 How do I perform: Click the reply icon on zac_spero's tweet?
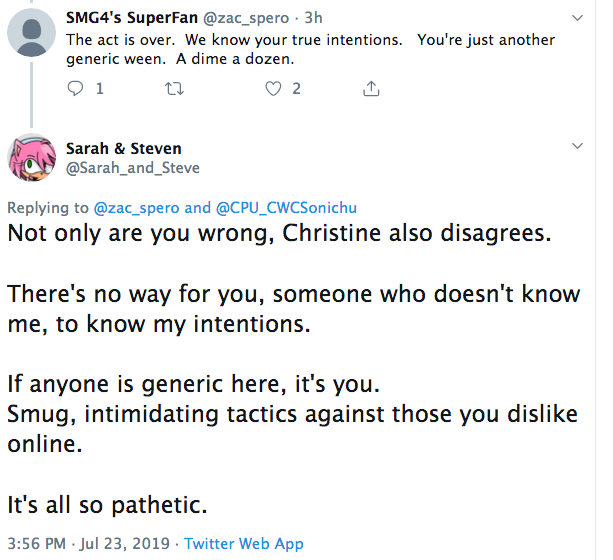click(74, 89)
